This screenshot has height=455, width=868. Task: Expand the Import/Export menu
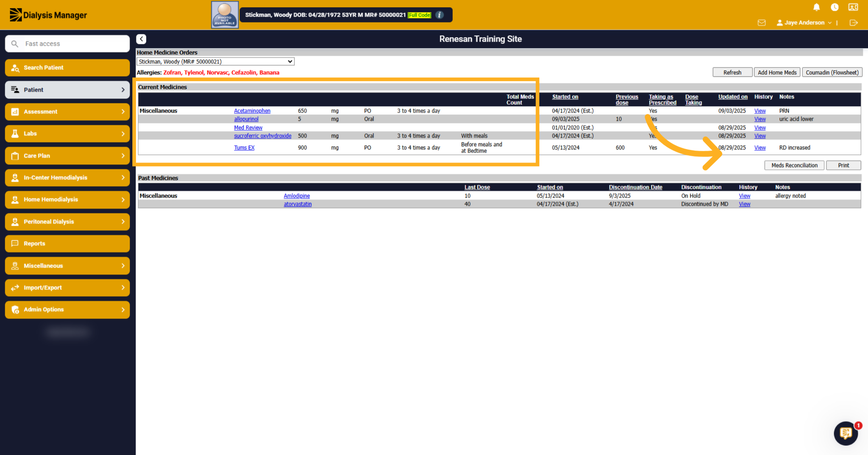68,288
